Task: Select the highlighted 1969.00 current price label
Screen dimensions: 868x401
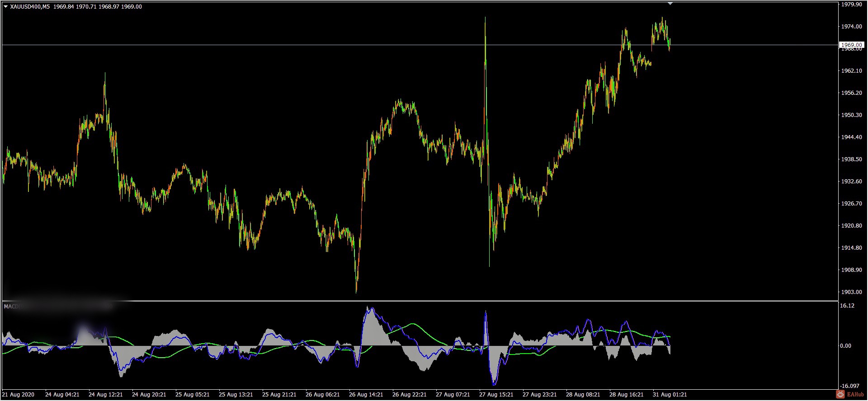Action: click(851, 45)
